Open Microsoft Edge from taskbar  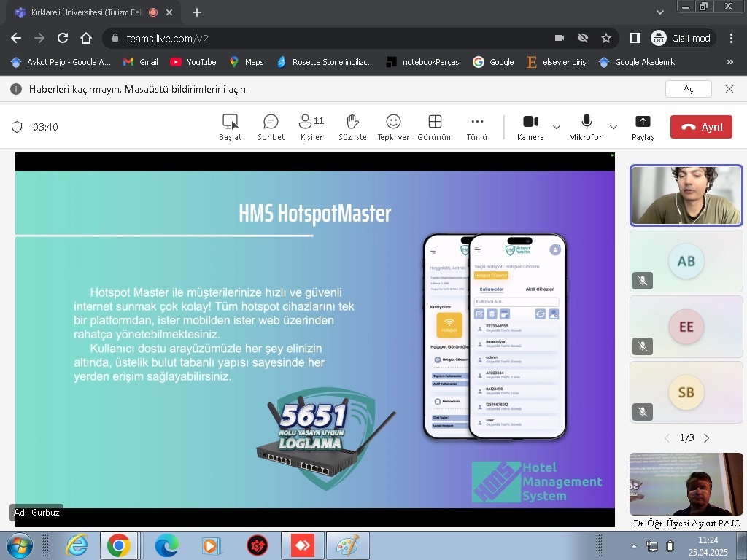click(167, 545)
